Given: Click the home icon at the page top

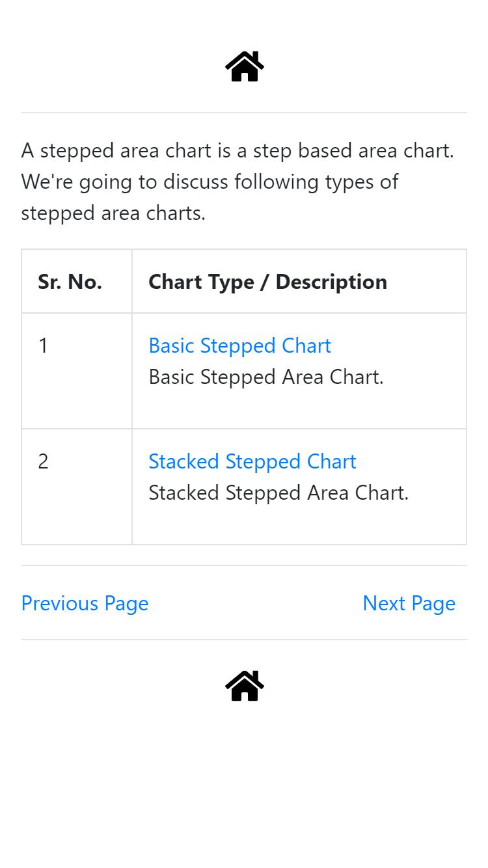Looking at the screenshot, I should coord(245,66).
